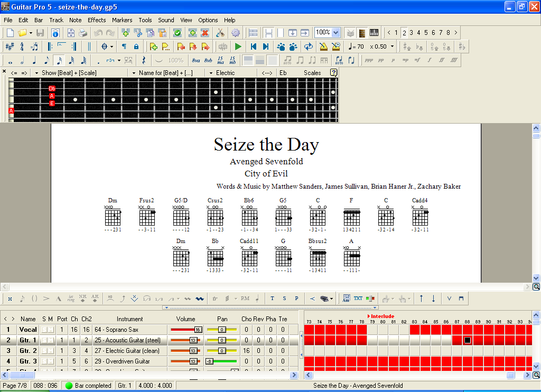541x392 pixels.
Task: Open the Sound menu
Action: 166,20
